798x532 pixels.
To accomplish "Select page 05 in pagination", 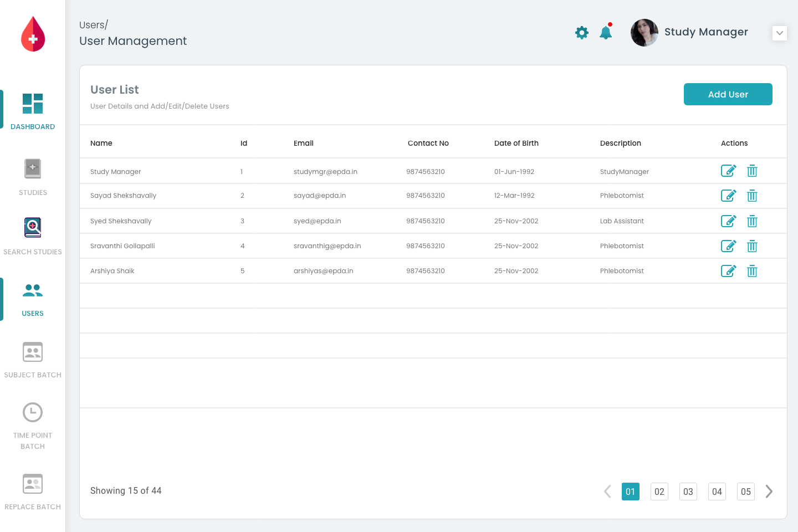I will [746, 492].
